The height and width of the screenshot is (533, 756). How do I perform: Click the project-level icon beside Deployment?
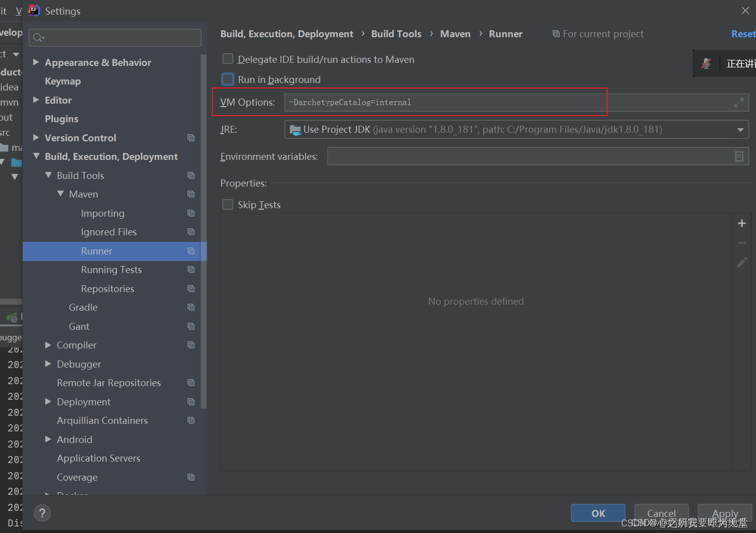191,402
